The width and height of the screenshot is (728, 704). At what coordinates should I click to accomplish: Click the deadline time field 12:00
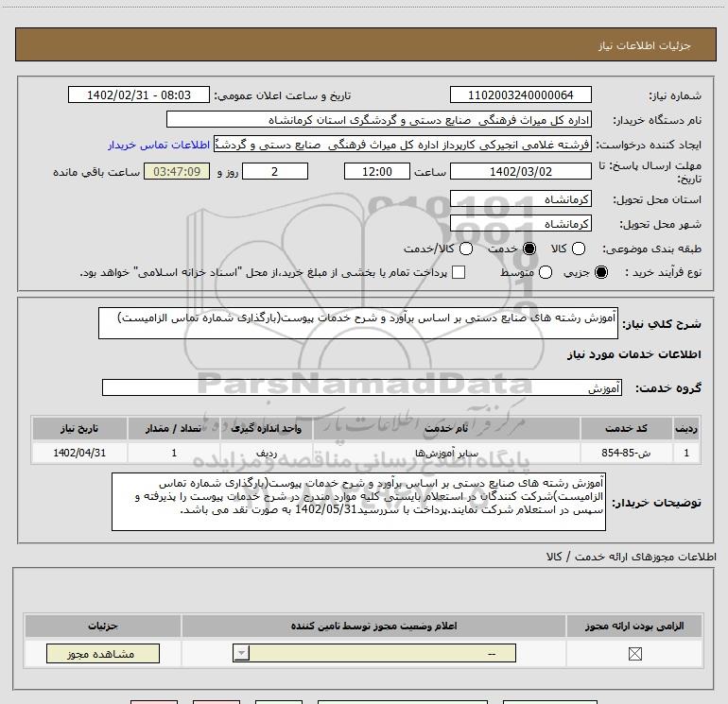point(377,171)
